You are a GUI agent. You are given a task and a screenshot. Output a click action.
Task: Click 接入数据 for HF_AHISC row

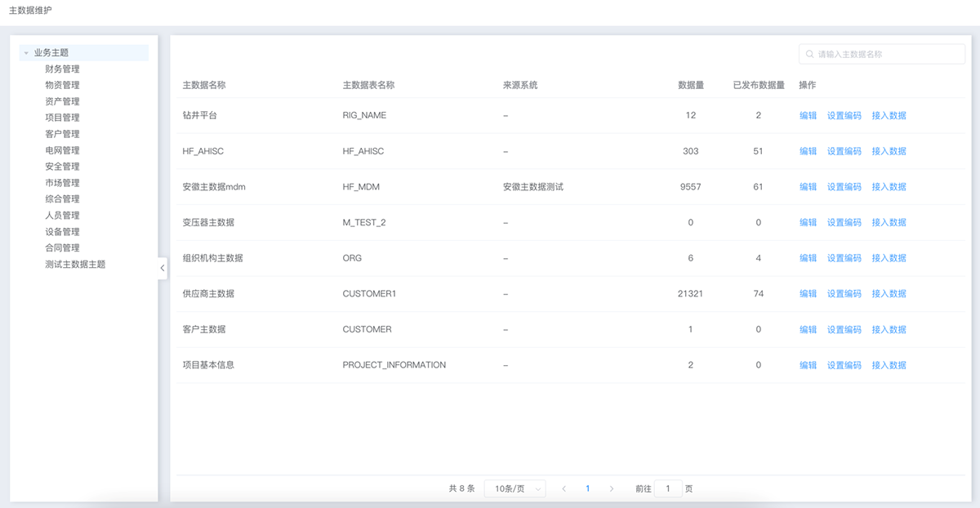pyautogui.click(x=889, y=151)
